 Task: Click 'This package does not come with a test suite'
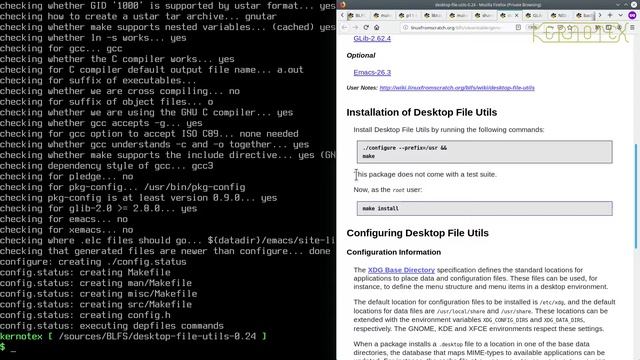click(x=425, y=174)
